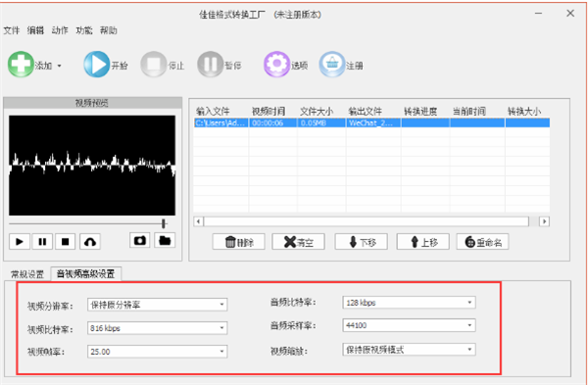Expand the 视频分辨率 dropdown
Image resolution: width=588 pixels, height=385 pixels.
point(222,305)
